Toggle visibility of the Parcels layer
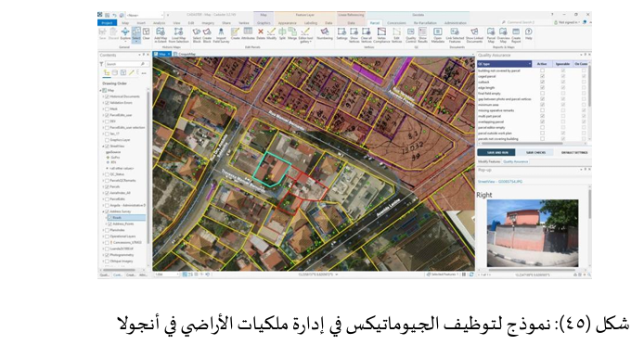Screen dimensions: 644x345 point(108,186)
